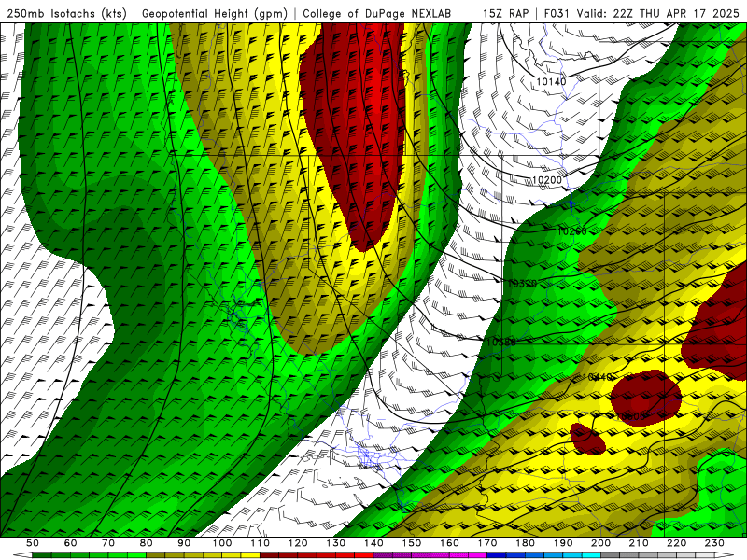Click the '15Z RAP' model run label
Viewport: 747px width, 560px height.
[x=505, y=13]
